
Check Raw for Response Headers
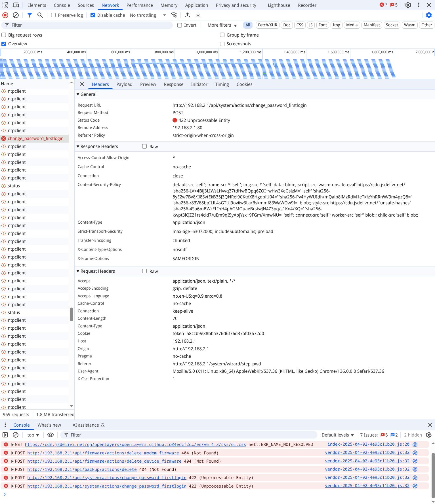click(144, 147)
